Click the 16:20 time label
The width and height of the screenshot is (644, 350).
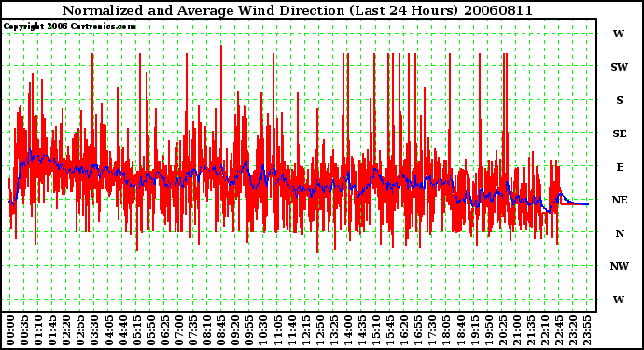pyautogui.click(x=404, y=330)
